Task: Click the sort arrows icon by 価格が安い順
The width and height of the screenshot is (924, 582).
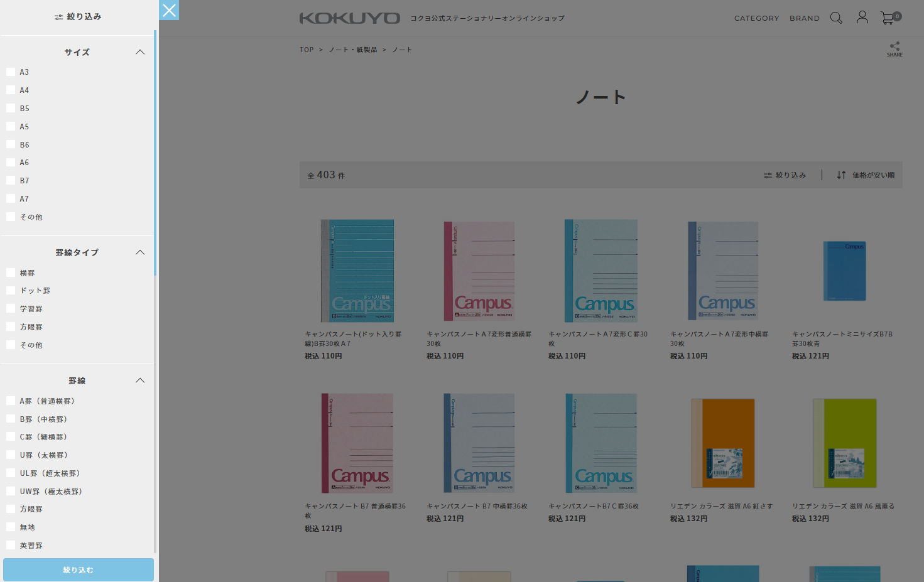Action: [841, 175]
